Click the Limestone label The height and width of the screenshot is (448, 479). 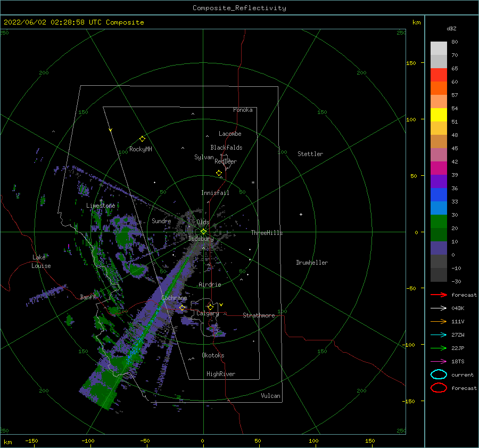101,206
